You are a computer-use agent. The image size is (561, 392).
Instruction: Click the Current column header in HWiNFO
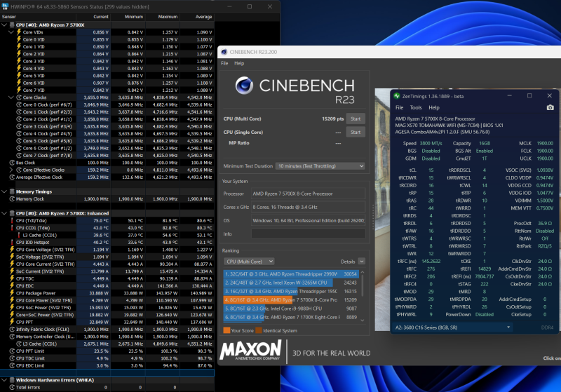(93, 17)
